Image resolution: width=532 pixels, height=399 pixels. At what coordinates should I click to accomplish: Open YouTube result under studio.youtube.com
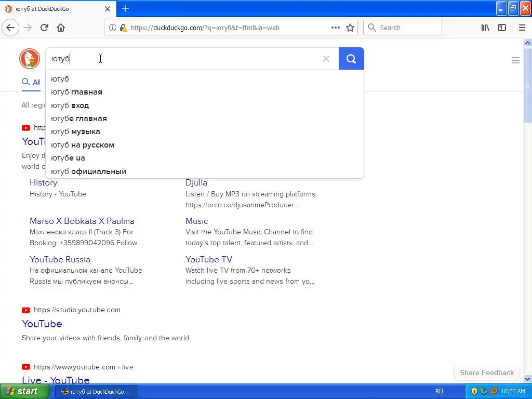[x=42, y=324]
